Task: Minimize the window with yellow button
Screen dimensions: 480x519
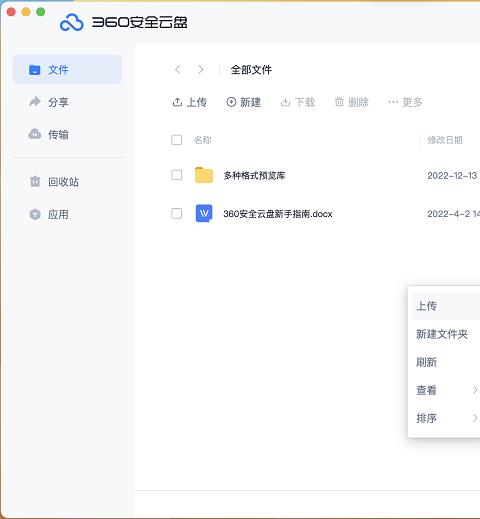Action: coord(26,12)
